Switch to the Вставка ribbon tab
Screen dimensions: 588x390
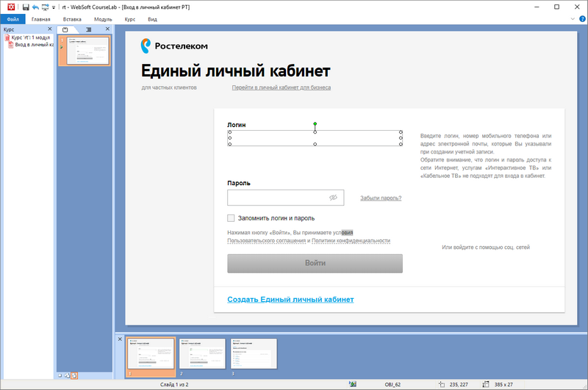point(72,19)
